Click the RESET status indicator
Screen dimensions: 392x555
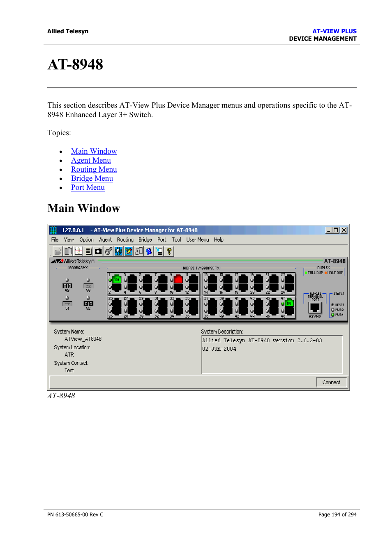pos(333,305)
